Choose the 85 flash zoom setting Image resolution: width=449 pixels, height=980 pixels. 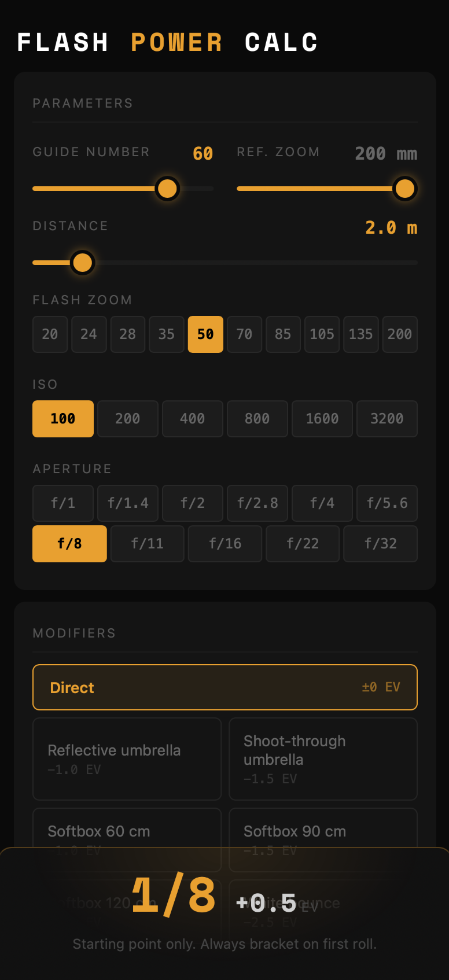coord(283,334)
